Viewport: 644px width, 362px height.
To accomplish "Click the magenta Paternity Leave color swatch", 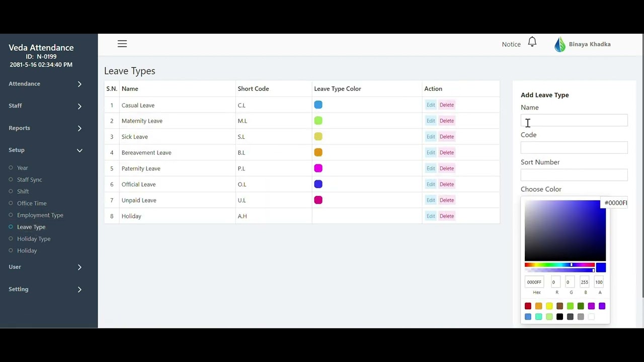I will (318, 168).
